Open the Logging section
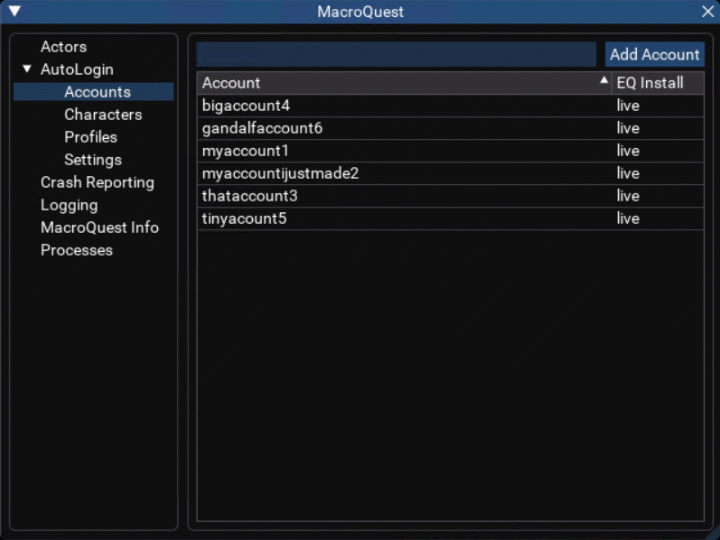This screenshot has height=540, width=720. [x=69, y=205]
